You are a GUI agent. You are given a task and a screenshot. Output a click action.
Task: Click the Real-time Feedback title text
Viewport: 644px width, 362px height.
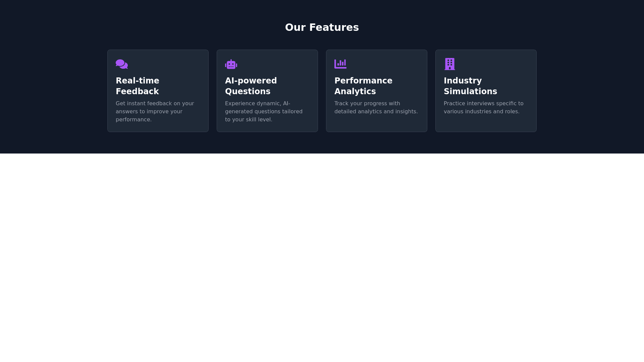138,86
